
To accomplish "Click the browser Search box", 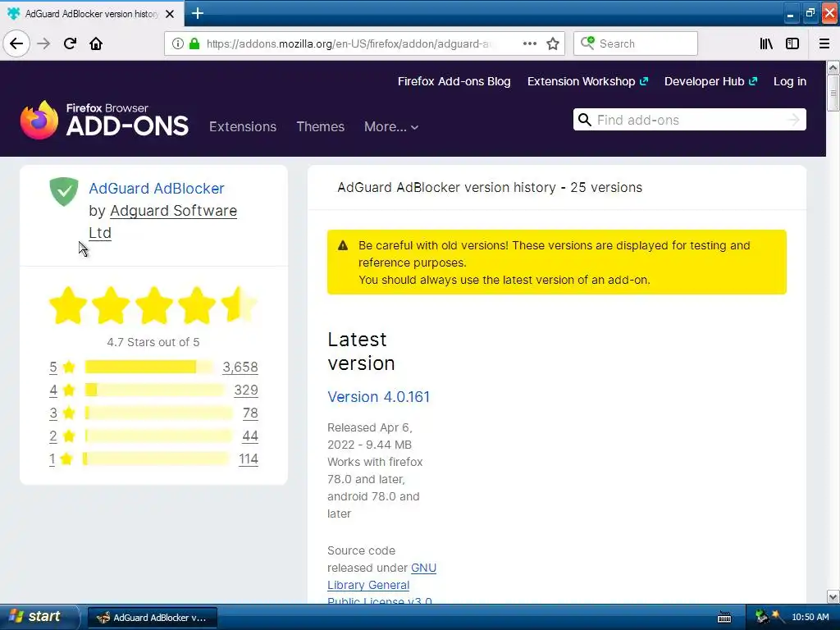I will [636, 43].
